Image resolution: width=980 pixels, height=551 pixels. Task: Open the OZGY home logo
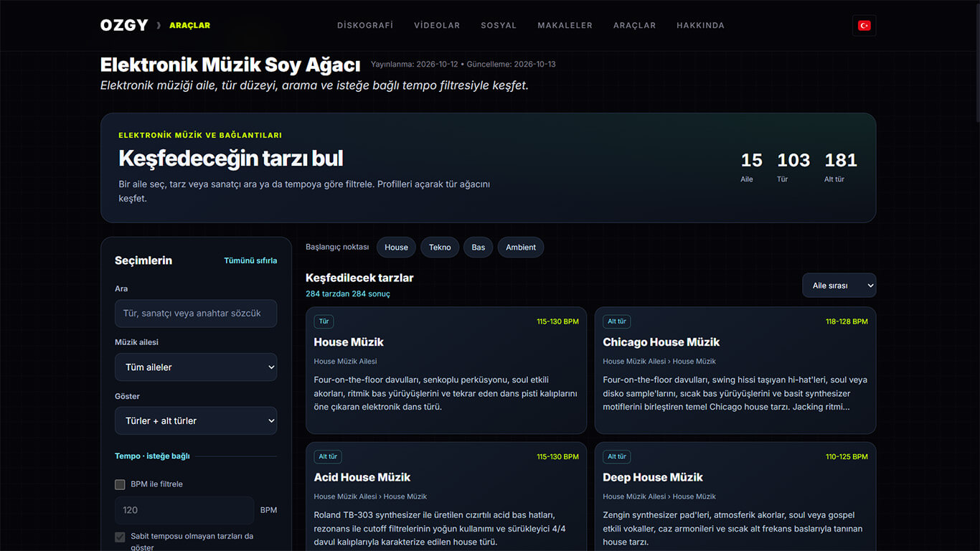click(x=124, y=25)
